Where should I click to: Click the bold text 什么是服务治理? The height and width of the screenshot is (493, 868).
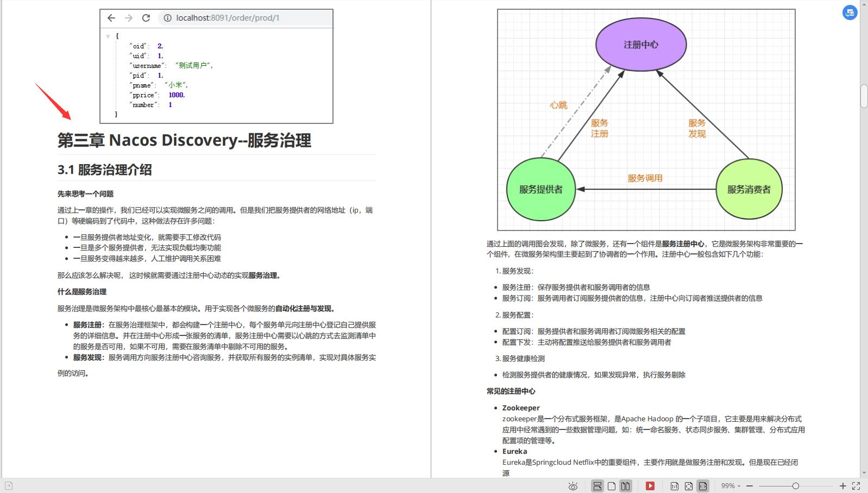[82, 292]
